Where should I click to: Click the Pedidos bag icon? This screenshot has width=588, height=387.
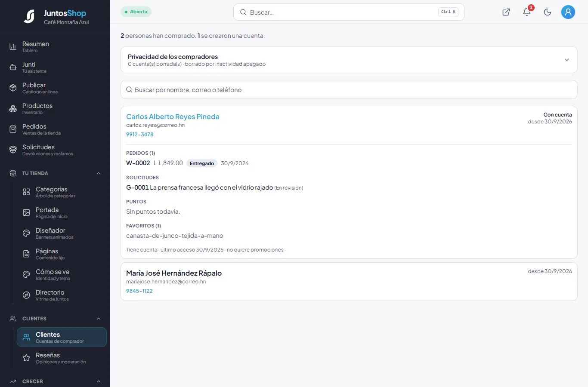(x=13, y=129)
